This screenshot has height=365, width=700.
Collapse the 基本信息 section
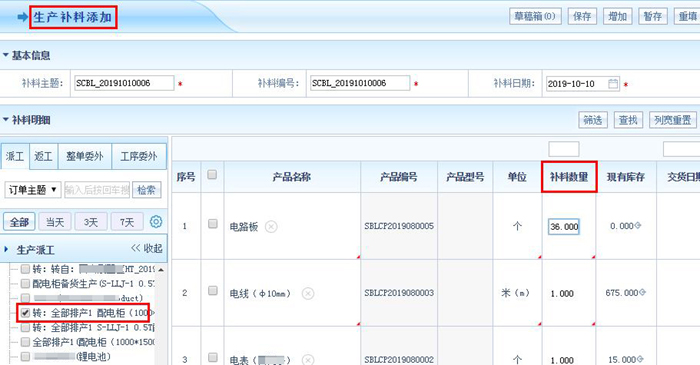pos(6,55)
